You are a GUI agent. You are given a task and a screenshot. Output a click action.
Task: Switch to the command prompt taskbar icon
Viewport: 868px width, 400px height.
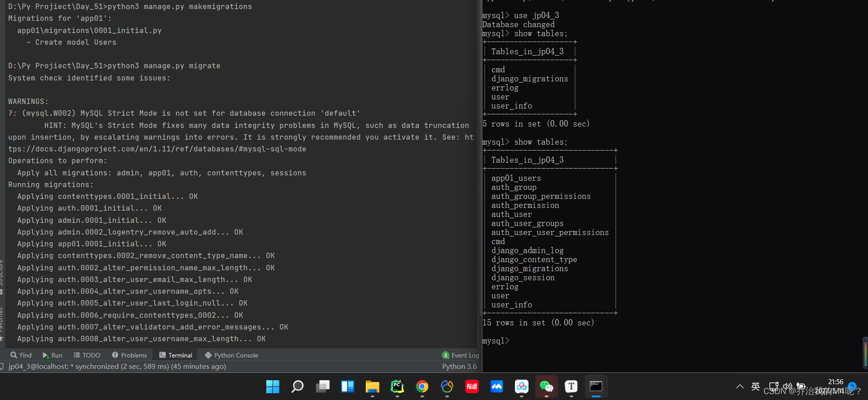point(596,386)
